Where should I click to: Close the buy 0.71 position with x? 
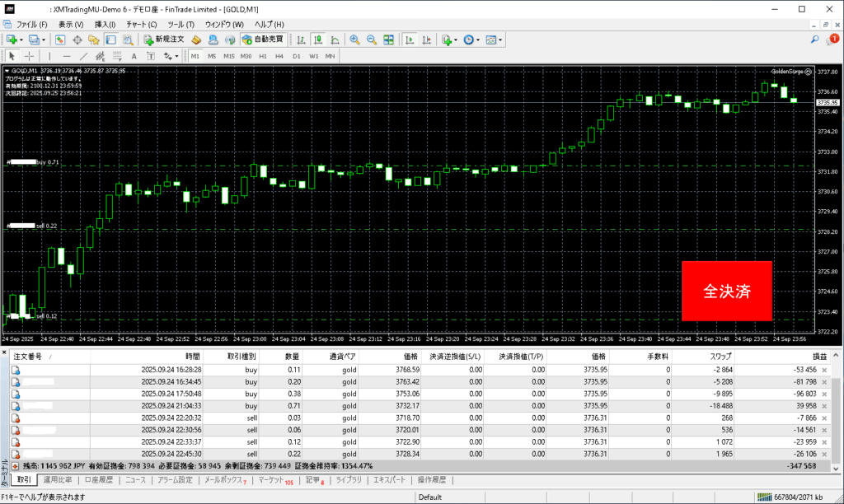click(x=824, y=405)
